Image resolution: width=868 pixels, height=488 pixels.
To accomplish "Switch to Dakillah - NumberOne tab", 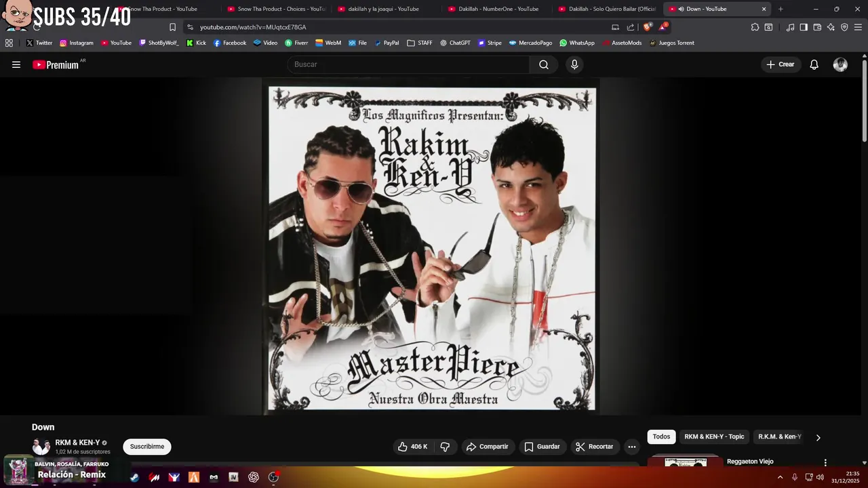I will pyautogui.click(x=498, y=9).
